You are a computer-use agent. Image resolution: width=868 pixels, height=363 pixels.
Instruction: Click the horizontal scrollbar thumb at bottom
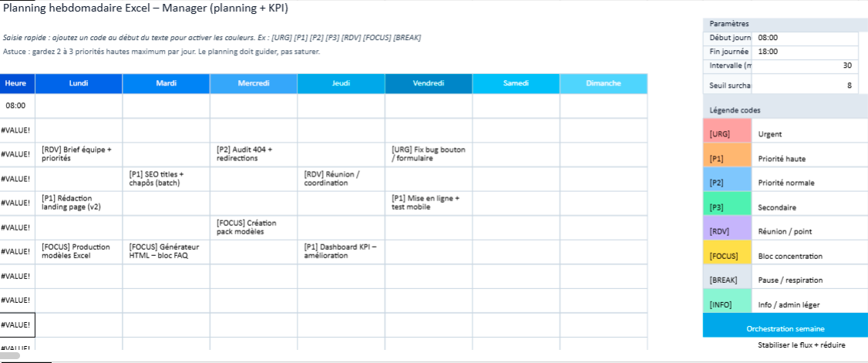click(10, 356)
